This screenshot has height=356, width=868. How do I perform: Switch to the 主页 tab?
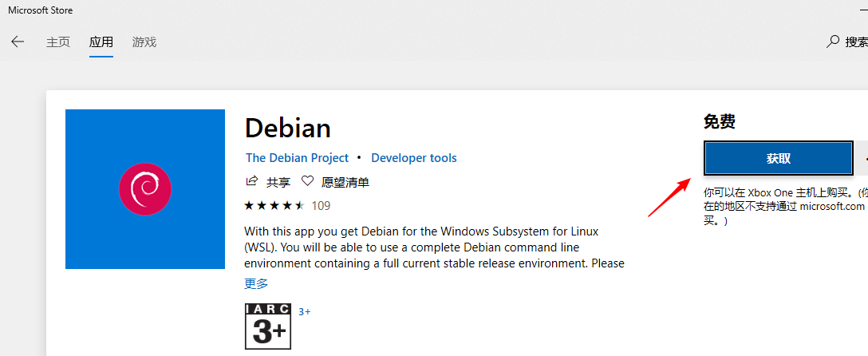click(x=58, y=42)
